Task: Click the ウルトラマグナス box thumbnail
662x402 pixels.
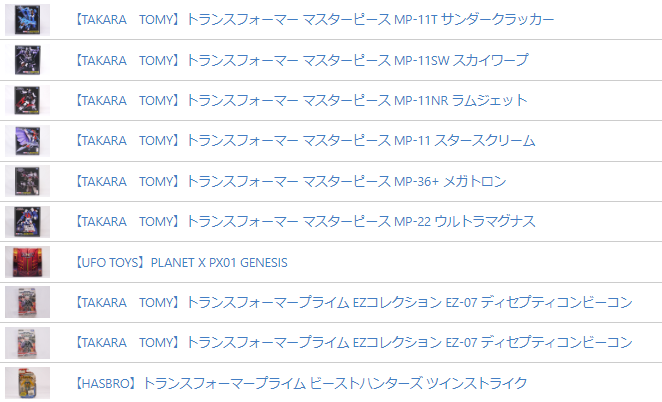Action: (27, 222)
